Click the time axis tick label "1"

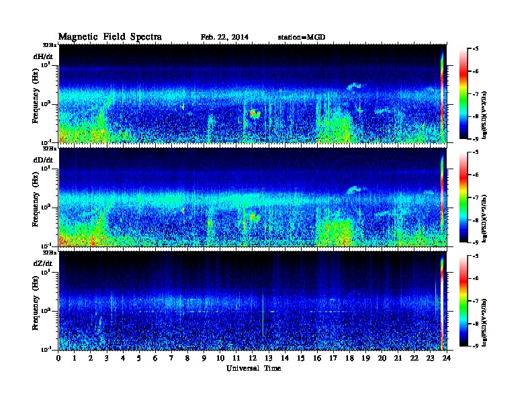[x=75, y=358]
